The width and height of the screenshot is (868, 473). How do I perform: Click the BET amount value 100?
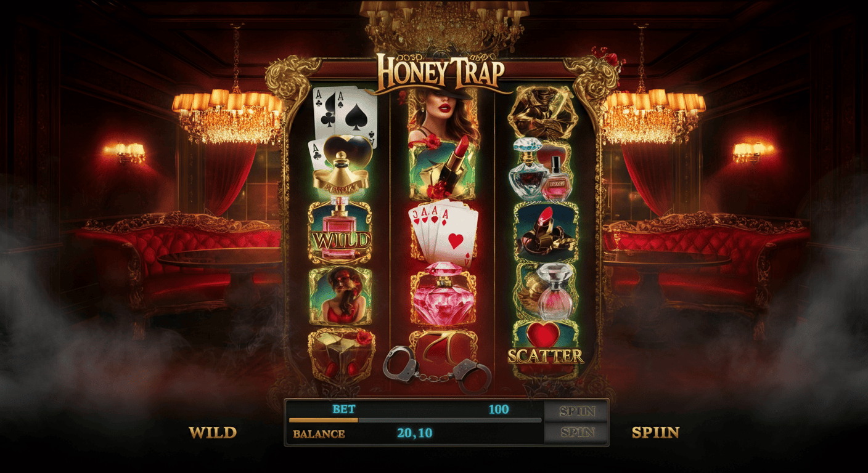(499, 409)
